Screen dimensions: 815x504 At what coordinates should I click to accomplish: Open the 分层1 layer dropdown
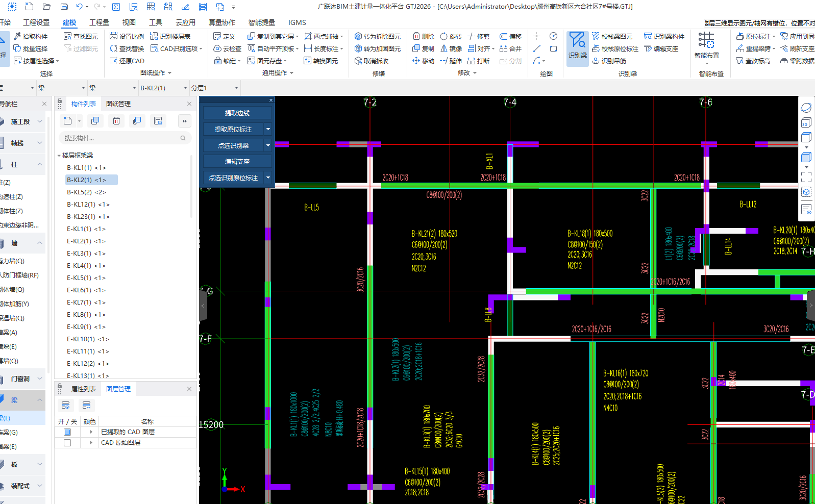coord(237,88)
